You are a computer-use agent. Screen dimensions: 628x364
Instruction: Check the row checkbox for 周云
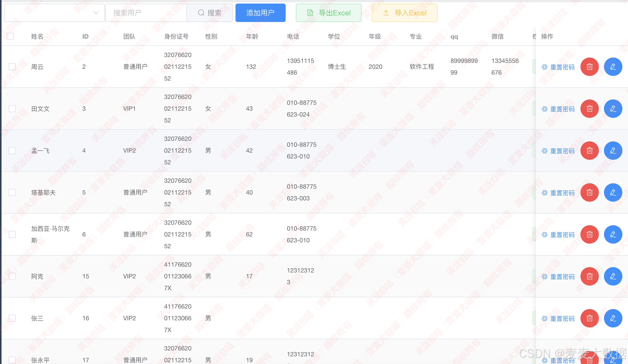click(x=12, y=67)
